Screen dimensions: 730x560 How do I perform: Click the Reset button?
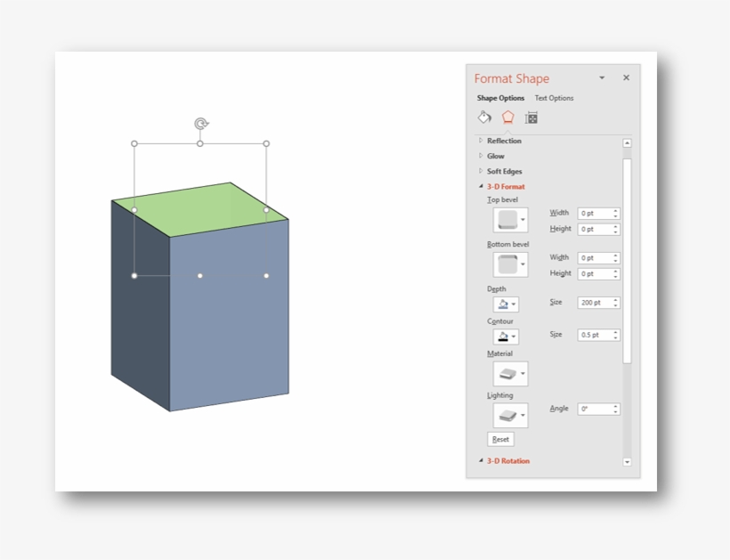point(502,439)
